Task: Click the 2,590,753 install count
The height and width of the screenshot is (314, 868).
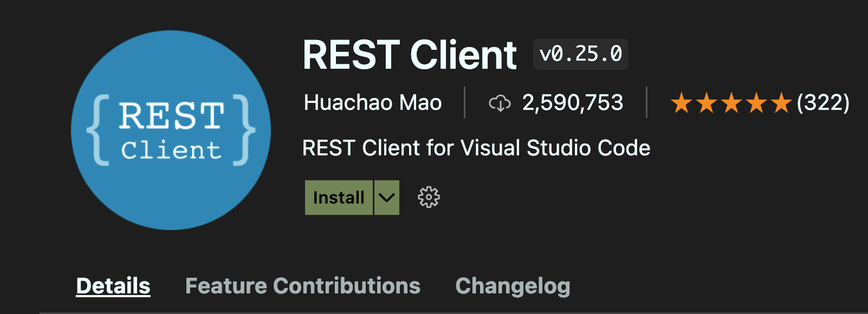Action: pos(573,103)
